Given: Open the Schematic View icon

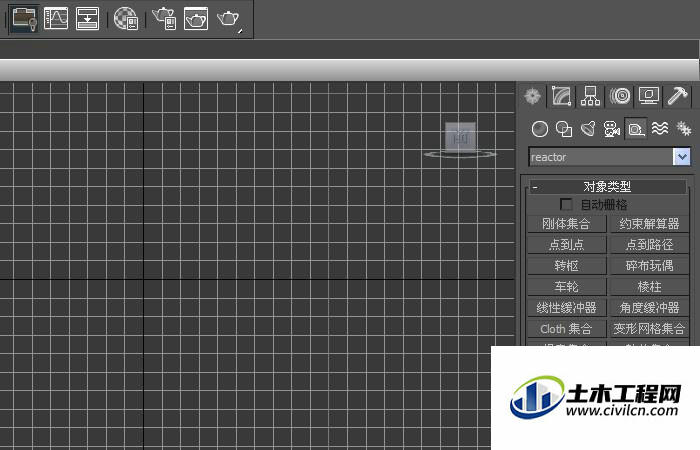Looking at the screenshot, I should pyautogui.click(x=88, y=19).
